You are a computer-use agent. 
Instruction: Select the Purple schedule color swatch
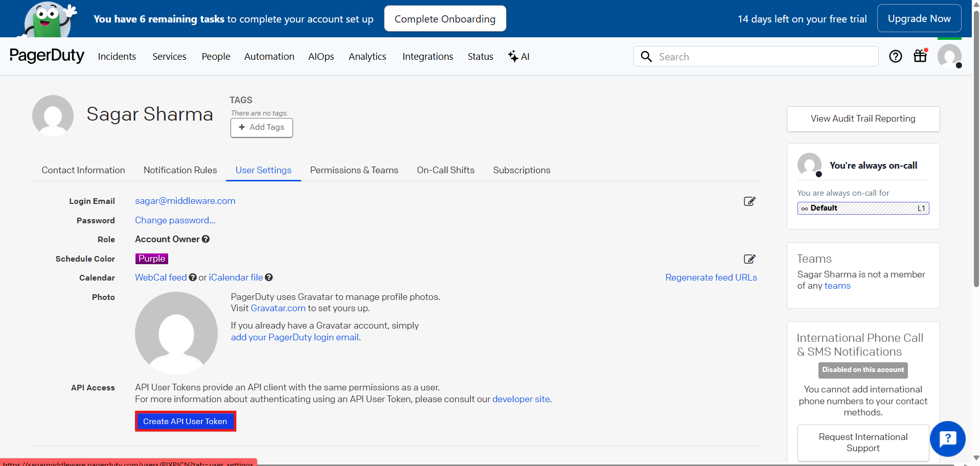(151, 259)
